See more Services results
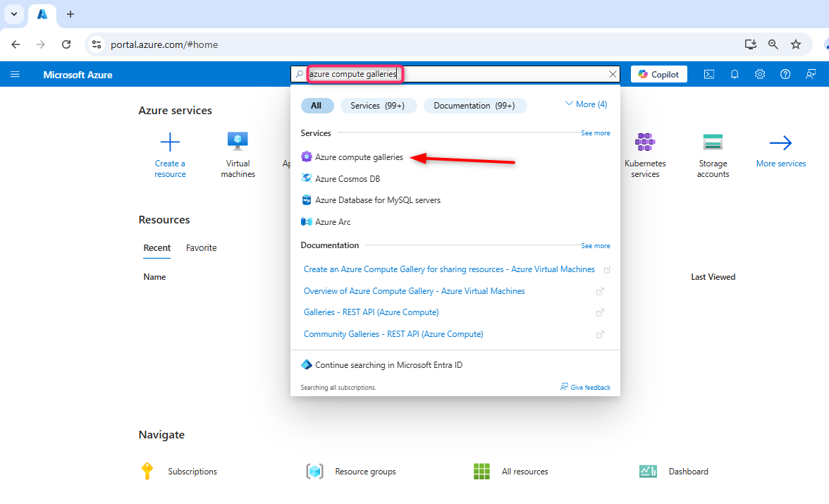The image size is (829, 504). (595, 133)
